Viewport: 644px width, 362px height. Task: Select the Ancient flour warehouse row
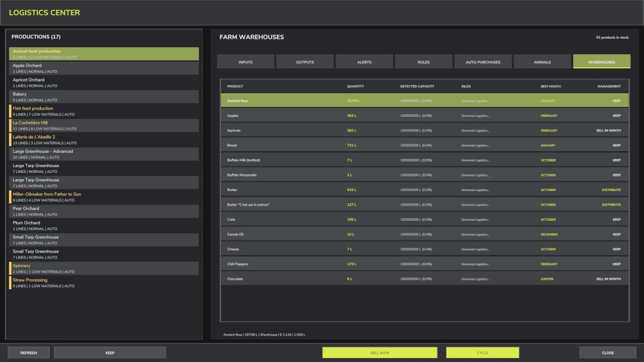[x=425, y=101]
